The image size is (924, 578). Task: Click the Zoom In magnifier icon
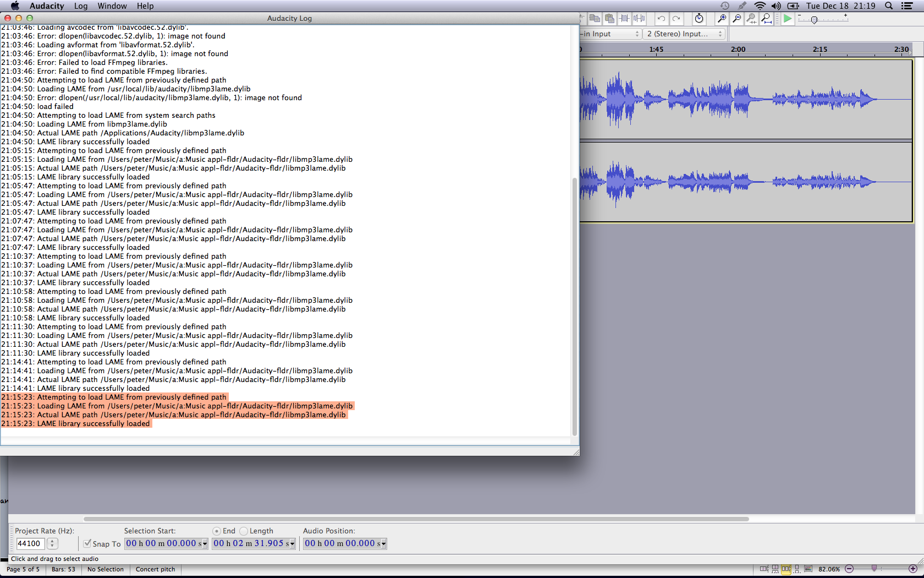click(x=722, y=19)
